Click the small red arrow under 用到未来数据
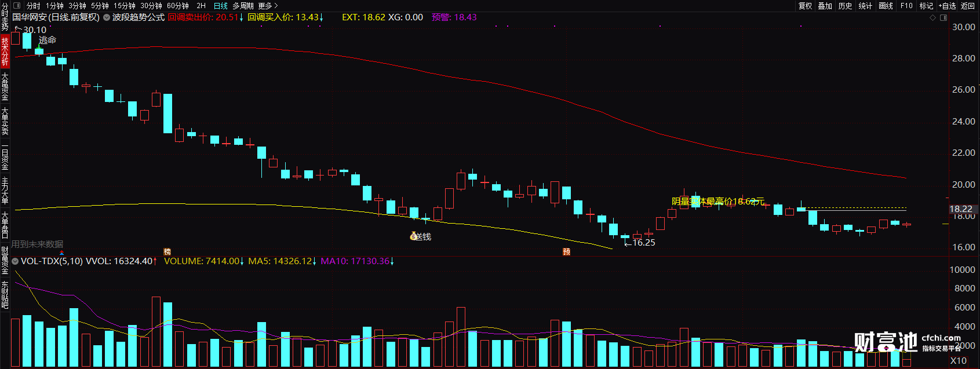980x369 pixels. pyautogui.click(x=61, y=252)
